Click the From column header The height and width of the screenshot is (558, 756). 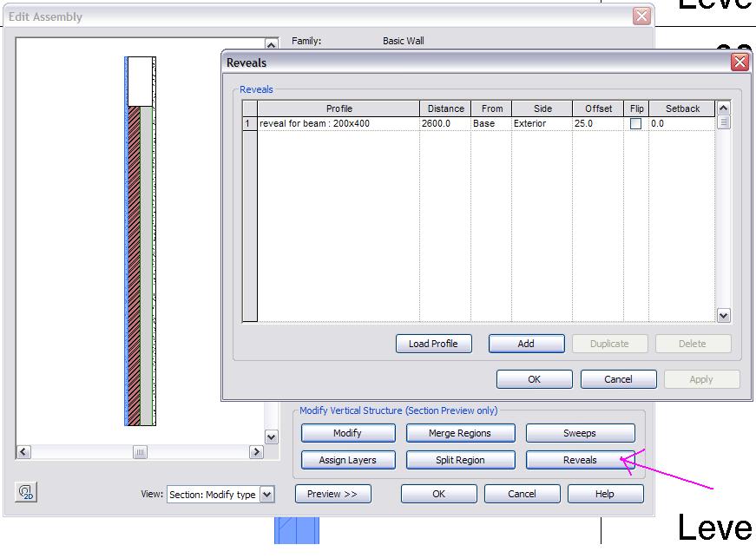(492, 108)
